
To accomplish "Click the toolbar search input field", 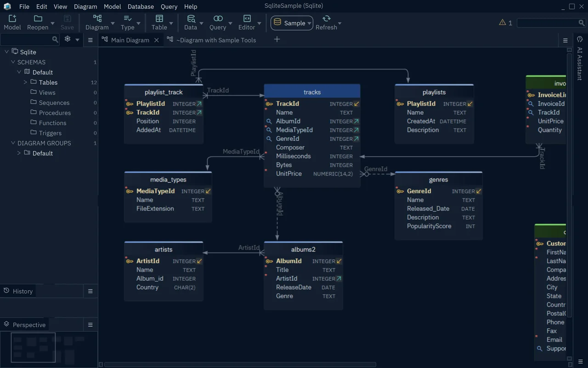I will click(x=547, y=23).
